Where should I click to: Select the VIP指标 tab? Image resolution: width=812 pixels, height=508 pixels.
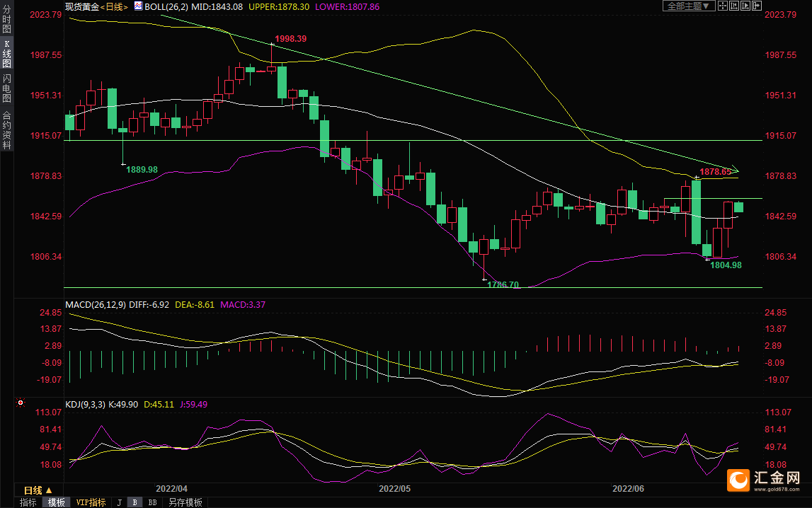point(91,502)
